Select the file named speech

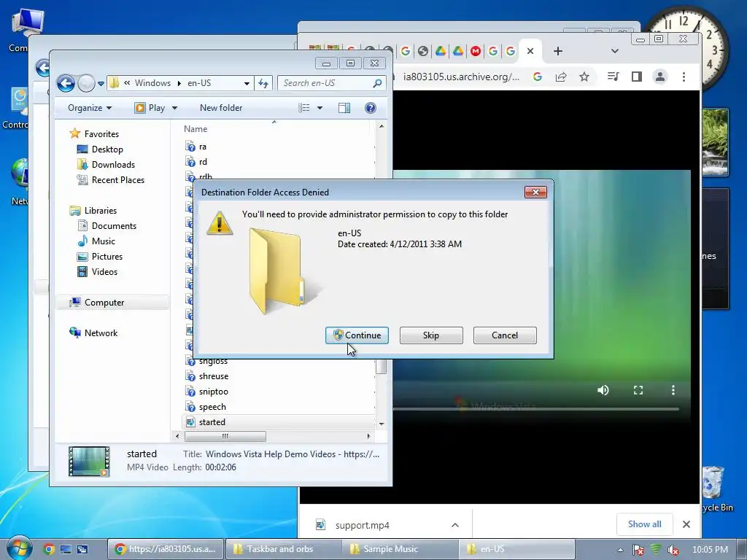(x=212, y=407)
